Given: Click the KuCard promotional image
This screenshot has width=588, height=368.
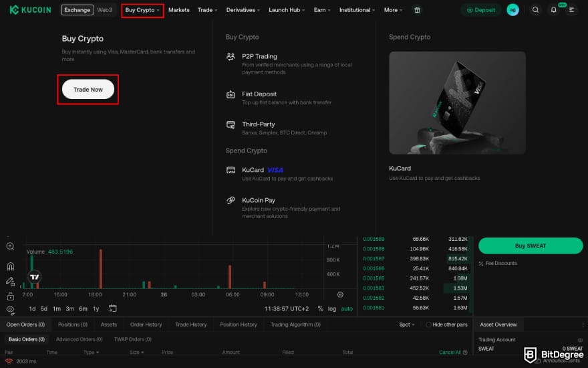Looking at the screenshot, I should (457, 103).
